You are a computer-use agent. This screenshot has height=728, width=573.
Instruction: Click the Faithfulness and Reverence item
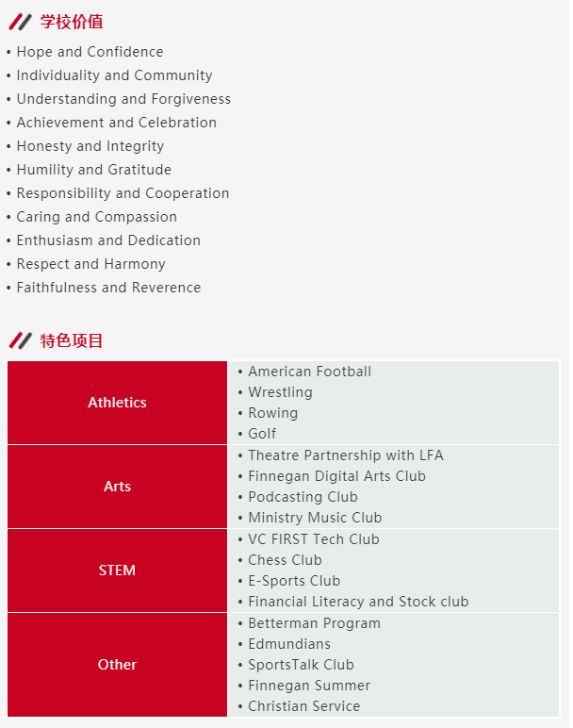[x=108, y=288]
